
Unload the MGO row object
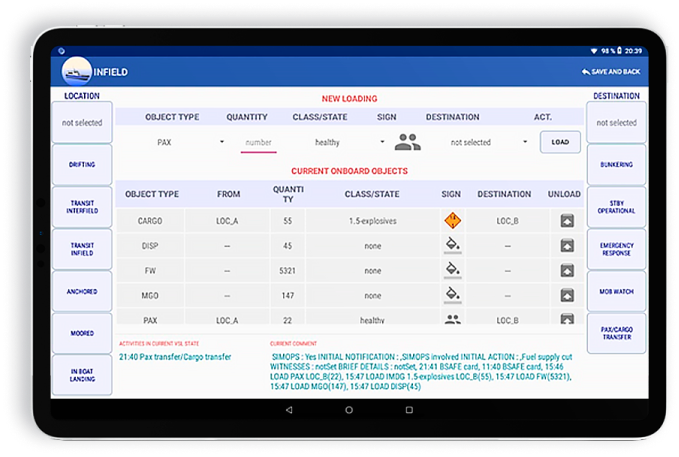click(567, 295)
